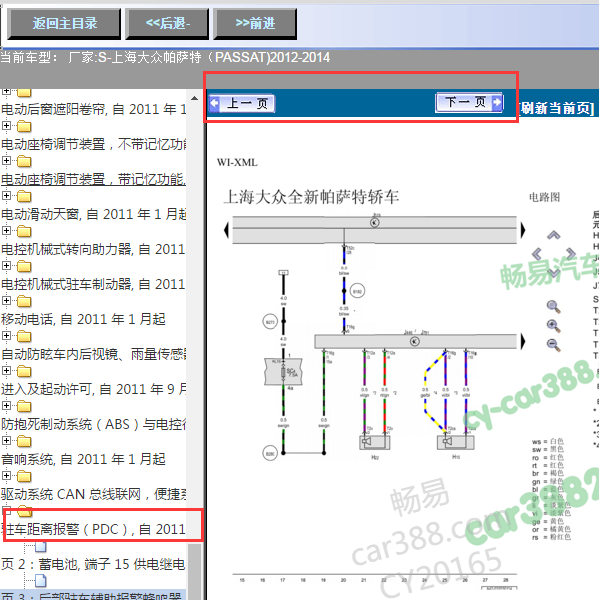Select 驱动系统 CAN 总线联网 label
The height and width of the screenshot is (600, 599).
coord(93,494)
